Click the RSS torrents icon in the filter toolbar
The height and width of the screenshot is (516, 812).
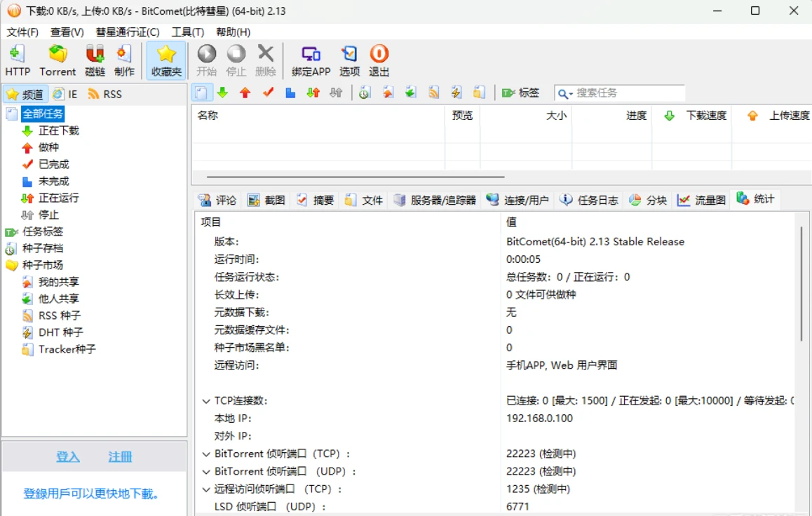[434, 93]
